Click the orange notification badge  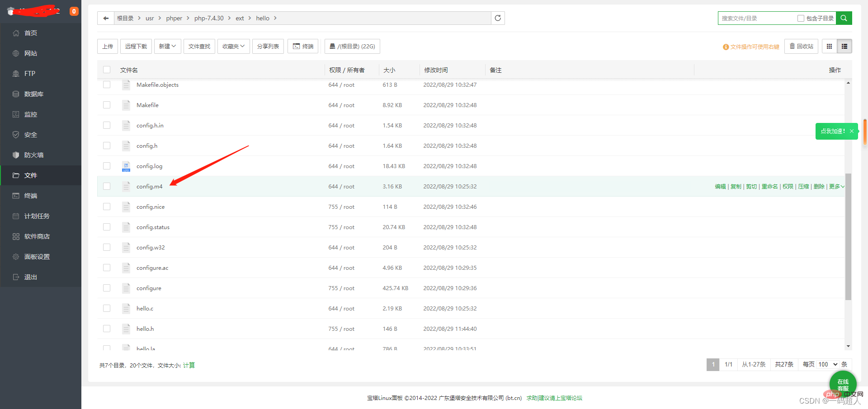74,11
